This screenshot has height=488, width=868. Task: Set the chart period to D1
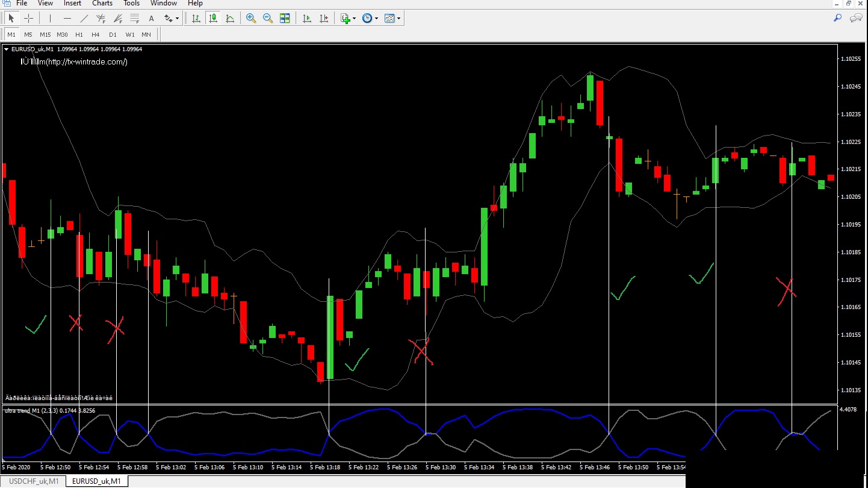(x=113, y=34)
